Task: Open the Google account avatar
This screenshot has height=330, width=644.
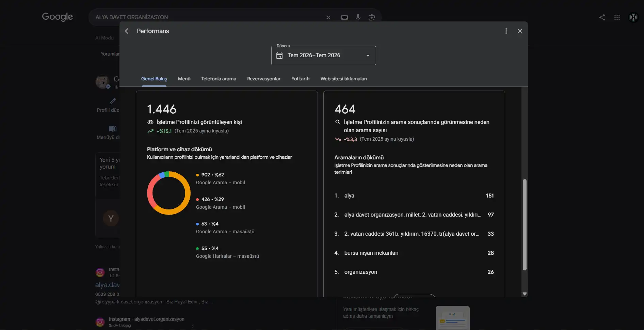Action: point(633,17)
